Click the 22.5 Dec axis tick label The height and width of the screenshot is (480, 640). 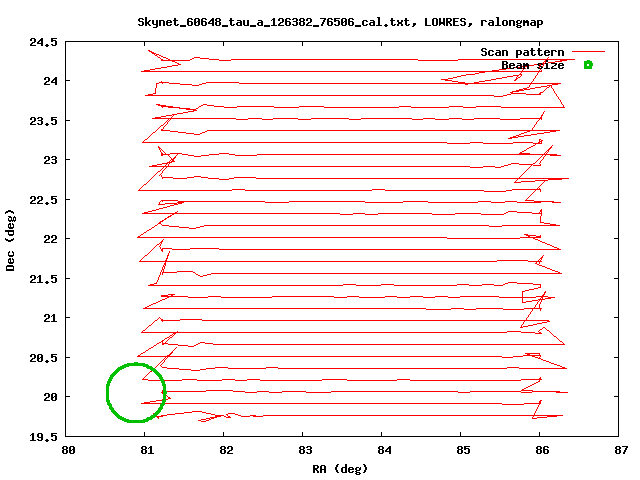[x=44, y=200]
